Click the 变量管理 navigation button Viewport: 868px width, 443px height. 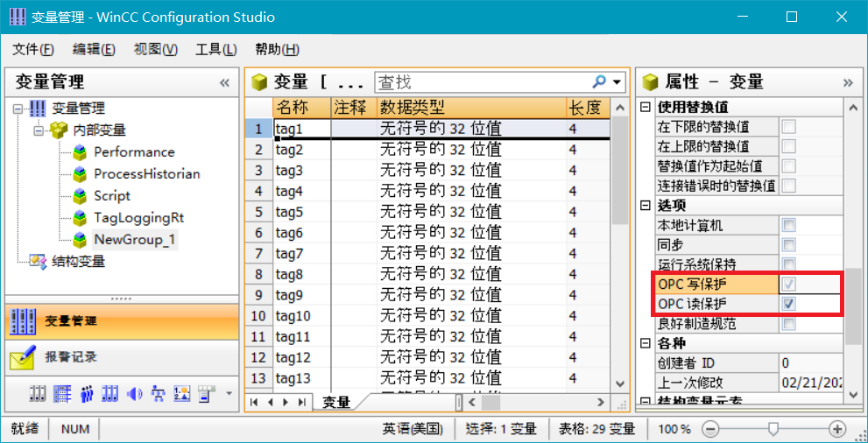(x=123, y=320)
